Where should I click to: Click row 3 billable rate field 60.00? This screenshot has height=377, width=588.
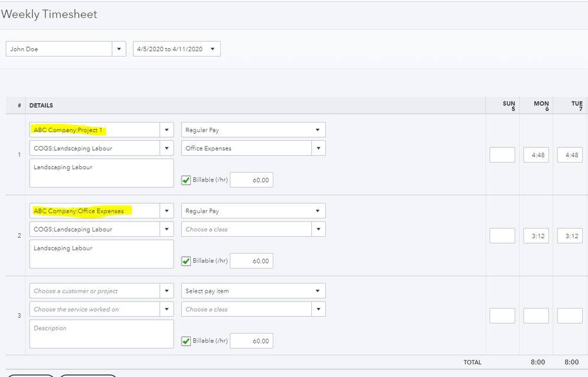252,340
